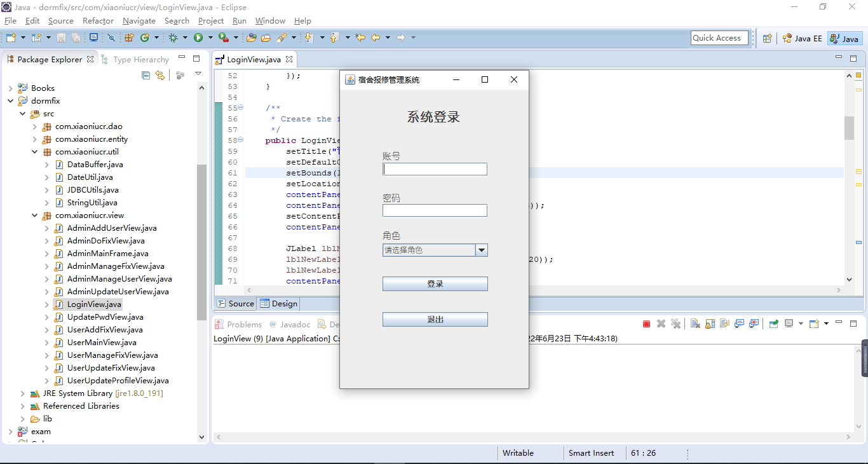
Task: Collapse the com.xiaoniucr.util package
Action: (34, 152)
